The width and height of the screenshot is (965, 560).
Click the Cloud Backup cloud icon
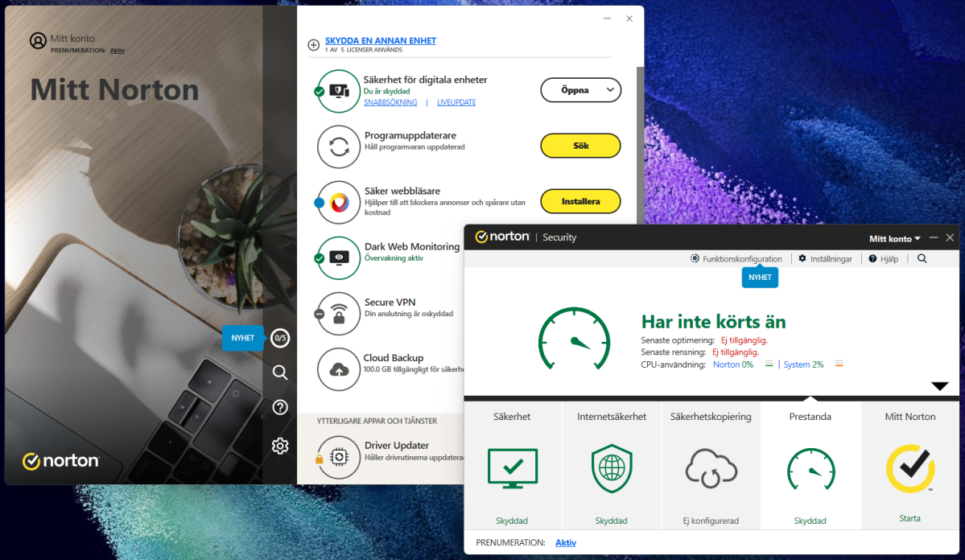point(339,369)
